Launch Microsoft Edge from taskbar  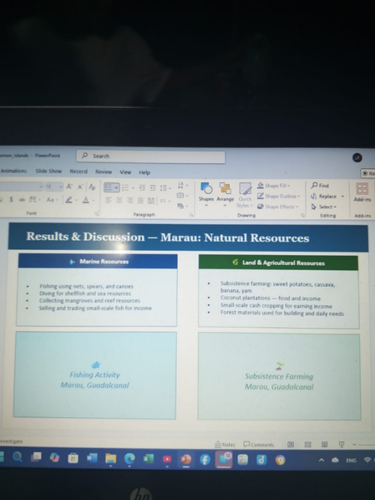[x=129, y=459]
